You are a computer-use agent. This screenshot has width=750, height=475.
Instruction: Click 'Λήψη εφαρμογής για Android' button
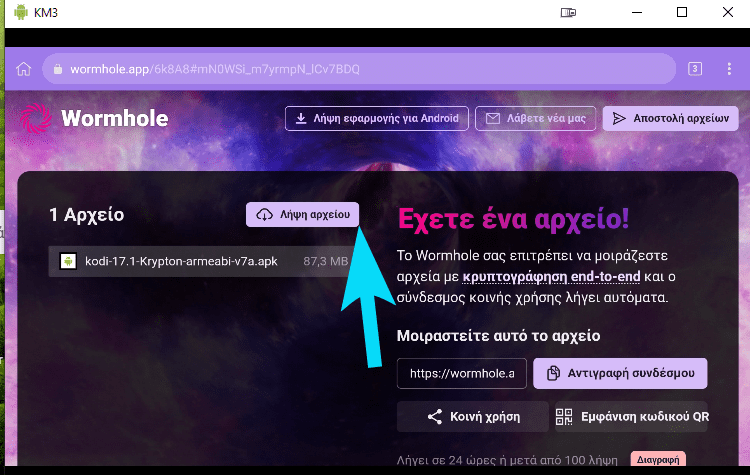pyautogui.click(x=376, y=118)
